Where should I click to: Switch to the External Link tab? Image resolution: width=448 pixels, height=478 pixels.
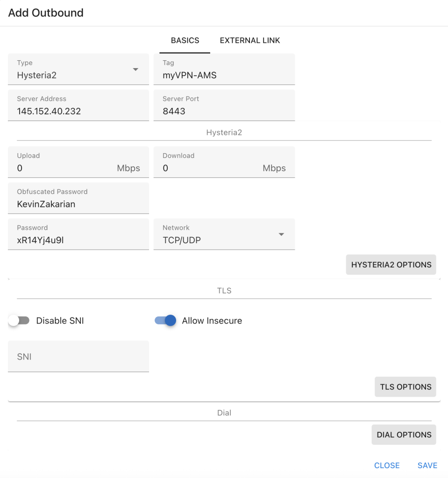point(250,41)
